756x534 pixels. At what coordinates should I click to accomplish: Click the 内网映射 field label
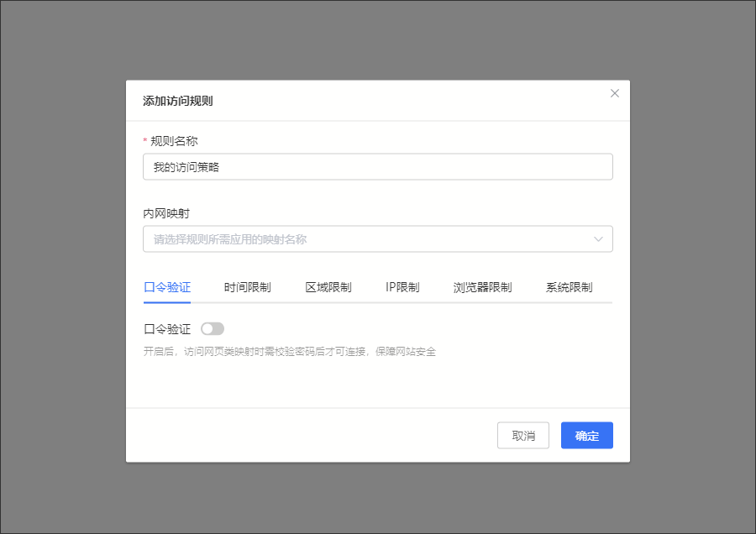click(166, 213)
